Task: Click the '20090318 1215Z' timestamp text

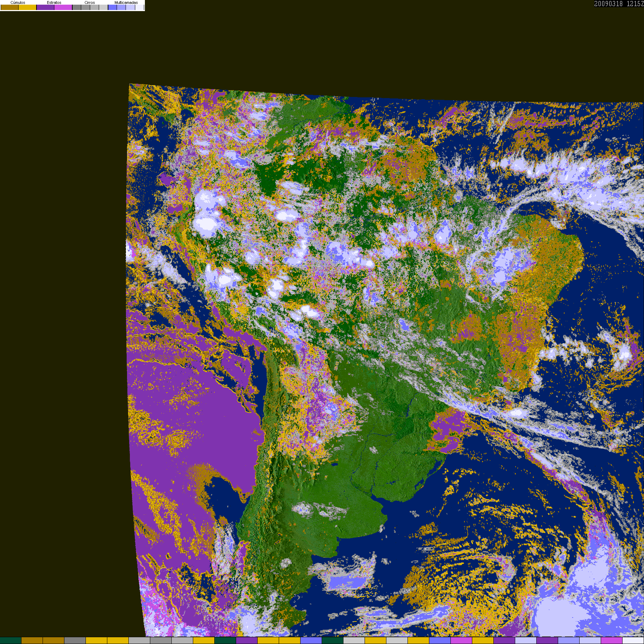Action: tap(619, 4)
